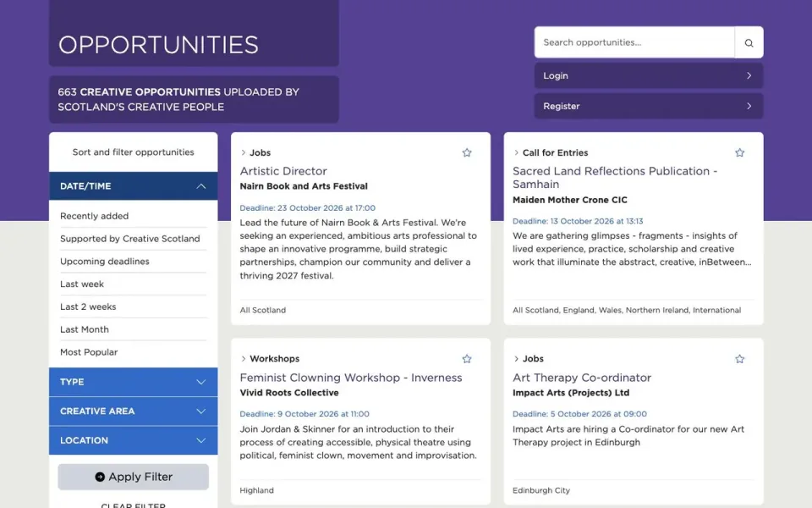Click the Clear Filter link

coord(133,505)
